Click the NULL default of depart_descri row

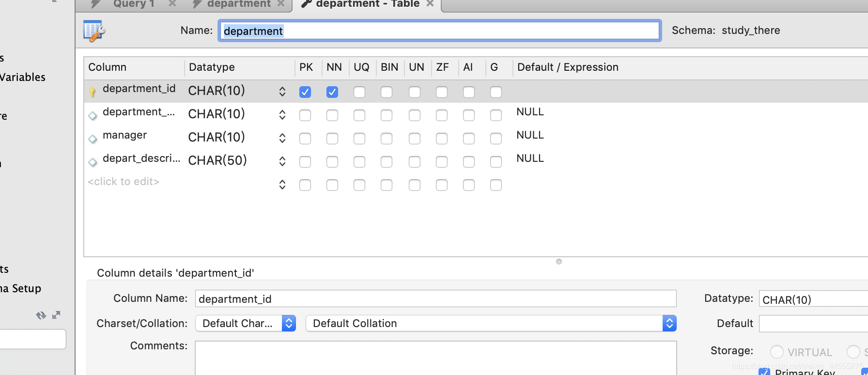pyautogui.click(x=530, y=158)
